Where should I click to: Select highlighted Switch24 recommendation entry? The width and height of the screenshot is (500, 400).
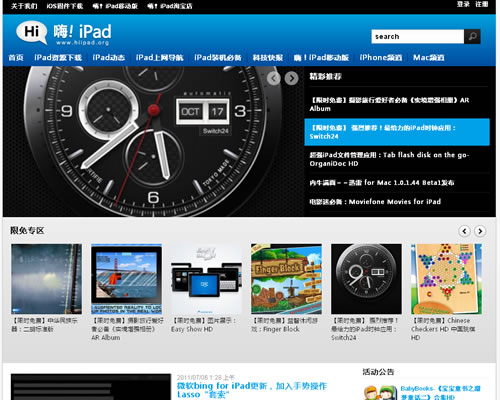tap(397, 132)
